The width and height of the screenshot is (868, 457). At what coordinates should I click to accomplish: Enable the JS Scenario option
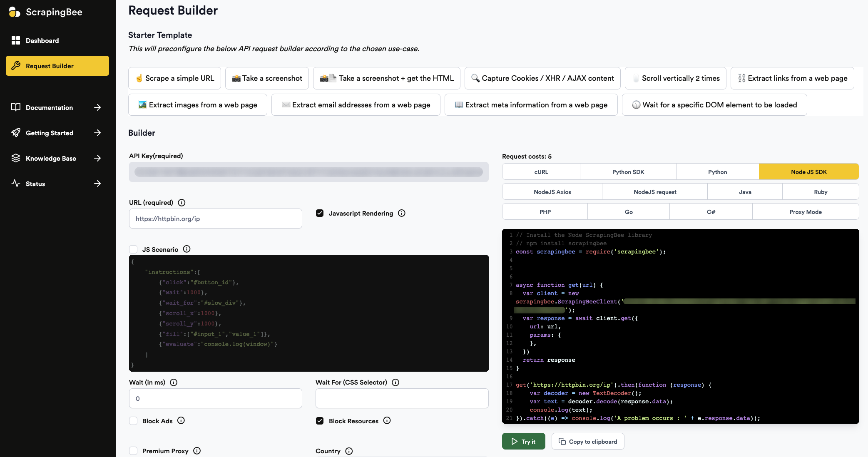click(x=133, y=249)
